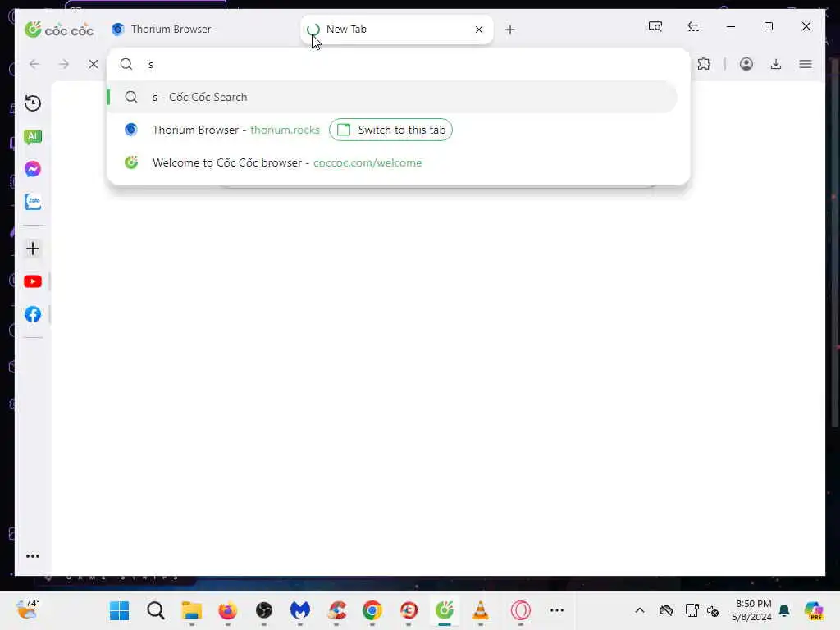
Task: Stop loading the page
Action: (94, 64)
